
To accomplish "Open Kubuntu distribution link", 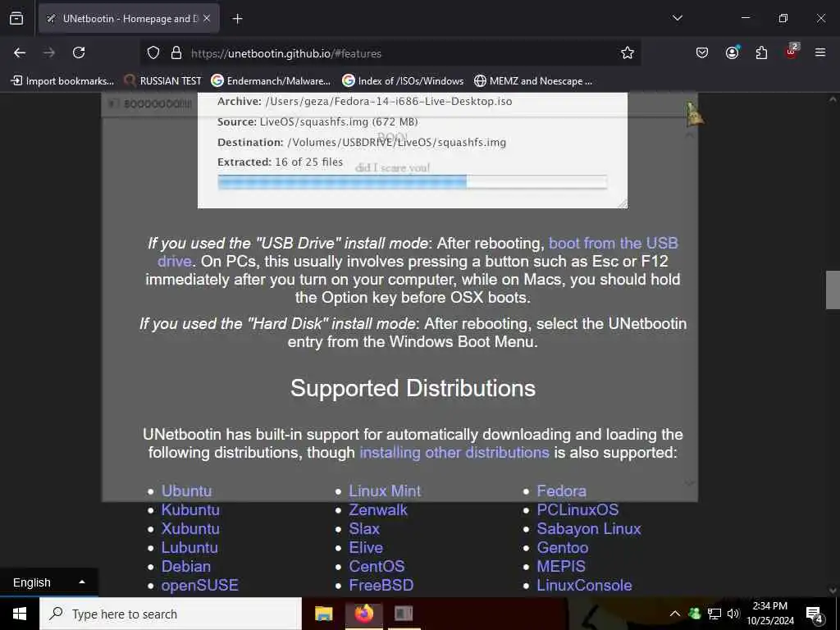I will pos(190,509).
